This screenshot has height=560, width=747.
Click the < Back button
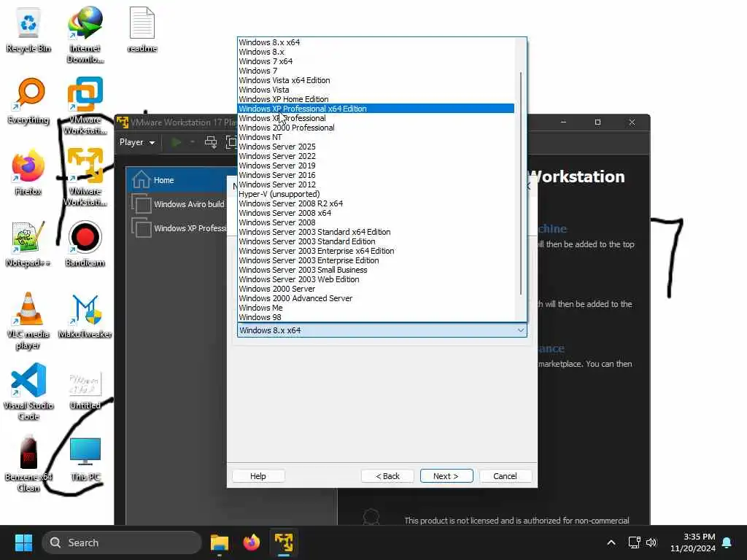(388, 475)
